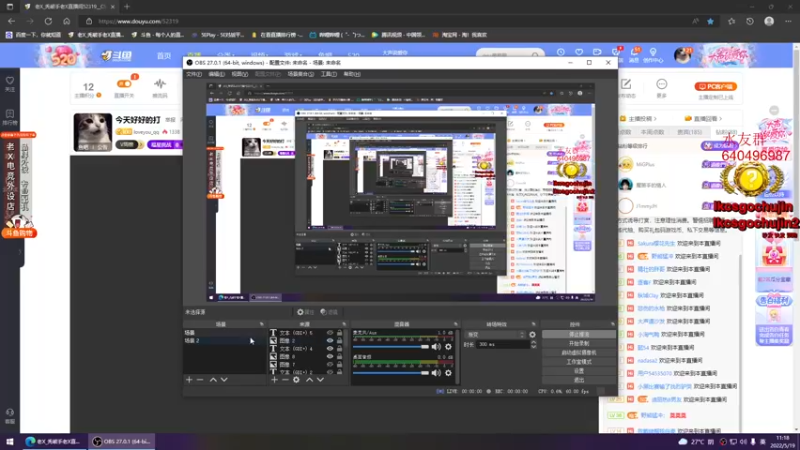Click the browser address bar URL

tap(138, 21)
